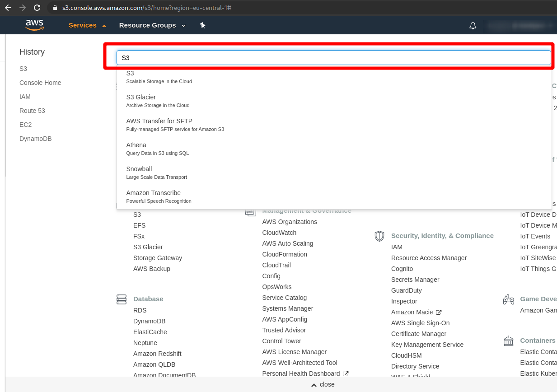Screen dimensions: 557x392
Task: Click external icon beside Personal Health Dashboard
Action: click(346, 373)
